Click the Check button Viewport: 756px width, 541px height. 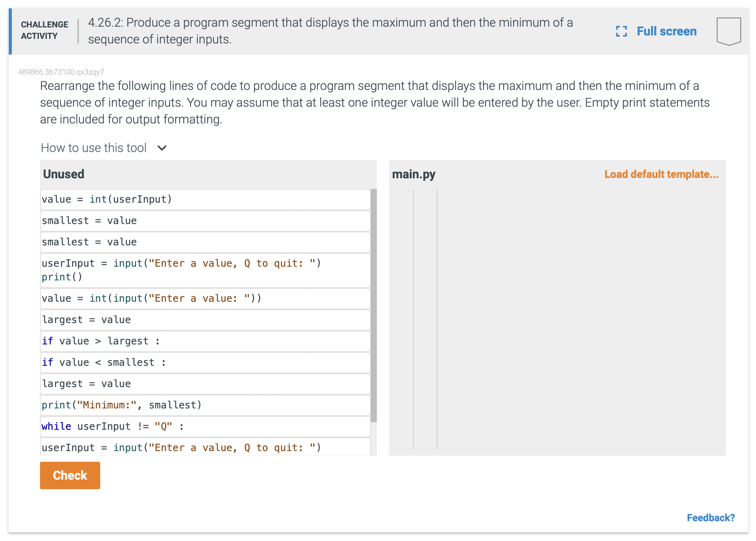[x=70, y=475]
